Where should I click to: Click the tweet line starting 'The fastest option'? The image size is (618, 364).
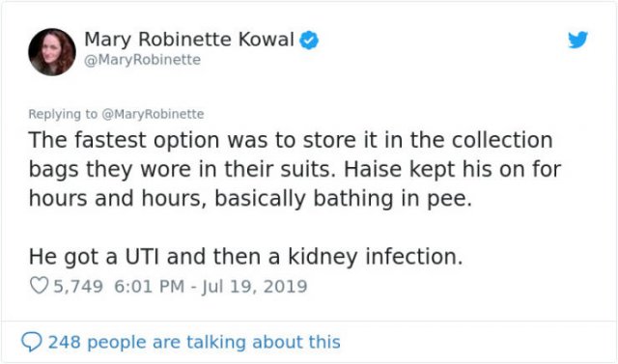pyautogui.click(x=291, y=140)
